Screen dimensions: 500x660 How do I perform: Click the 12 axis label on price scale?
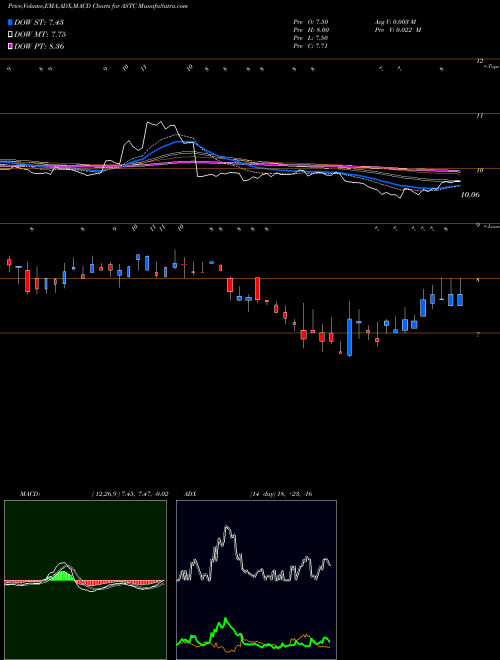pos(479,61)
